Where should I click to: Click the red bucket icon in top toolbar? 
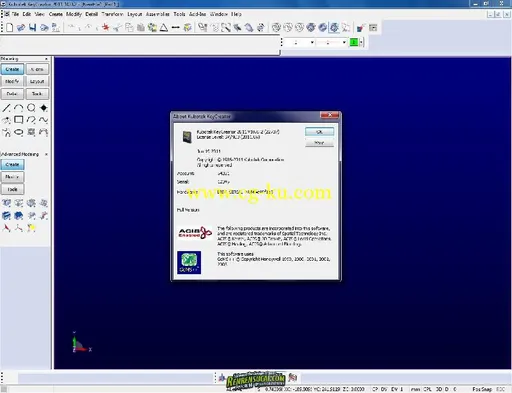pos(360,28)
